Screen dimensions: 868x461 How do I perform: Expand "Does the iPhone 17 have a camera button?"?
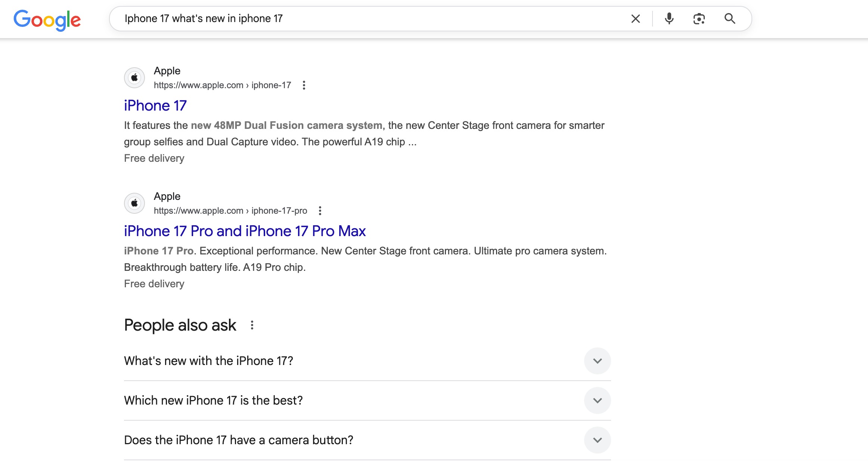(597, 440)
